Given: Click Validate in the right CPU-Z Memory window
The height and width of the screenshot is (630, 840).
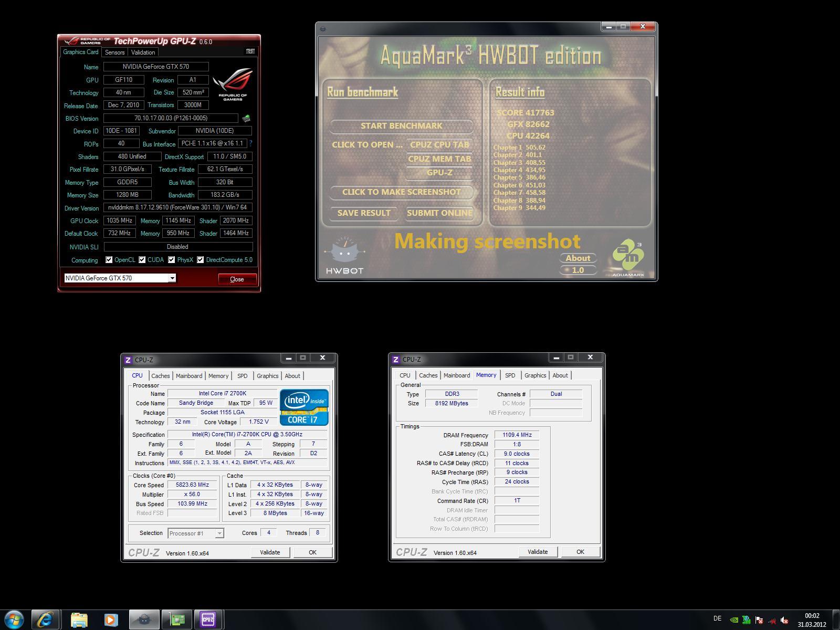Looking at the screenshot, I should [538, 552].
